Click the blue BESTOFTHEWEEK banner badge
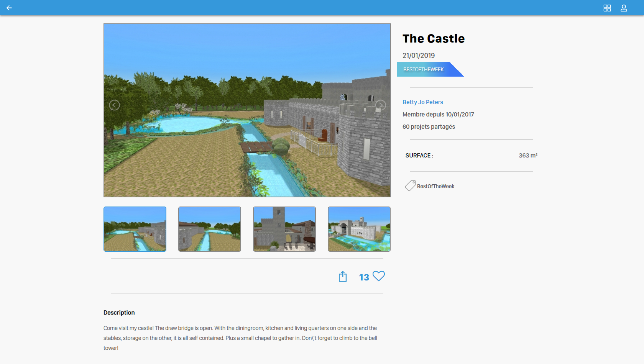 click(x=424, y=69)
